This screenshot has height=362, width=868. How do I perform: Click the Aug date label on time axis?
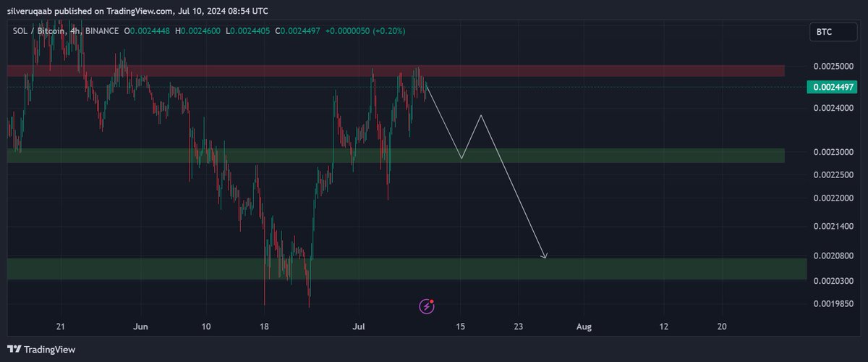click(x=584, y=327)
